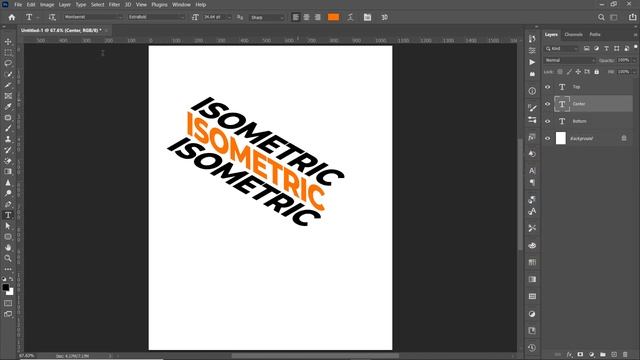The height and width of the screenshot is (360, 640).
Task: Switch to the Paths tab
Action: click(595, 35)
